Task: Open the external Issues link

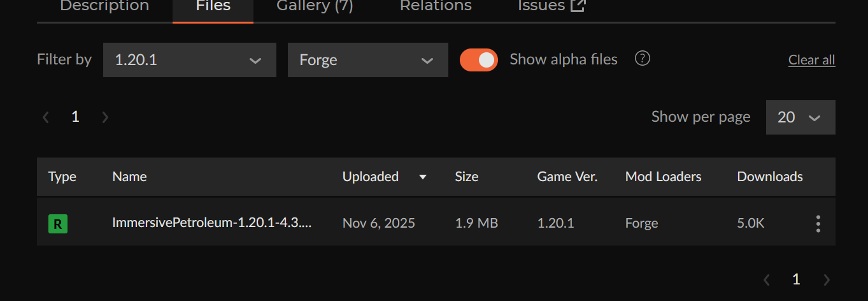Action: 551,6
